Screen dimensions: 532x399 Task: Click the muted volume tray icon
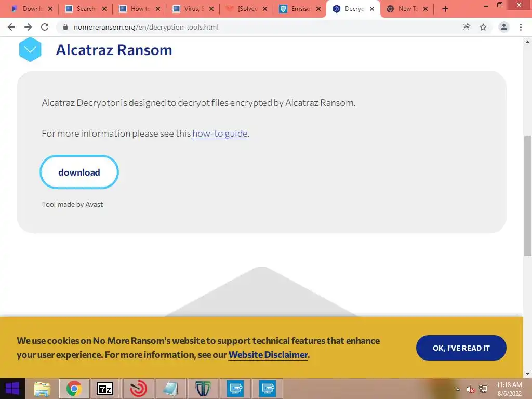[470, 389]
